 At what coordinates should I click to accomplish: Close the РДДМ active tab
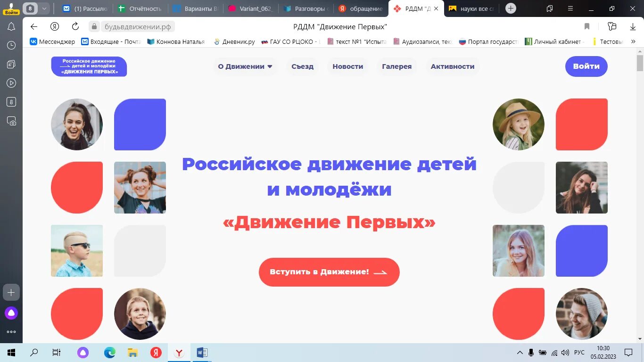[436, 8]
